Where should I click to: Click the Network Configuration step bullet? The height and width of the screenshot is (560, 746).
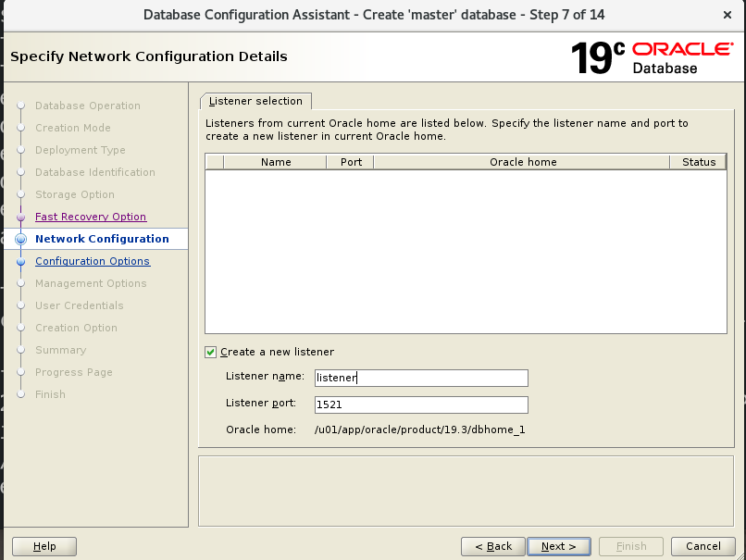click(x=21, y=239)
